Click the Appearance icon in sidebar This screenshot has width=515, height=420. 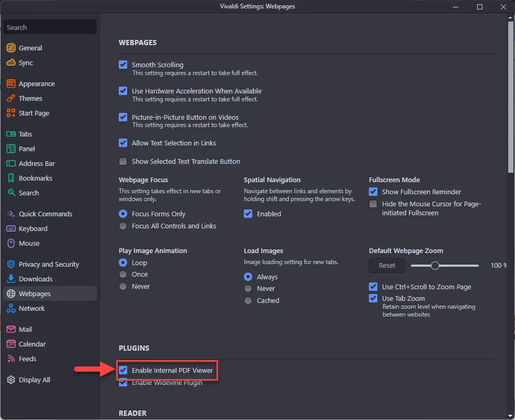[11, 83]
